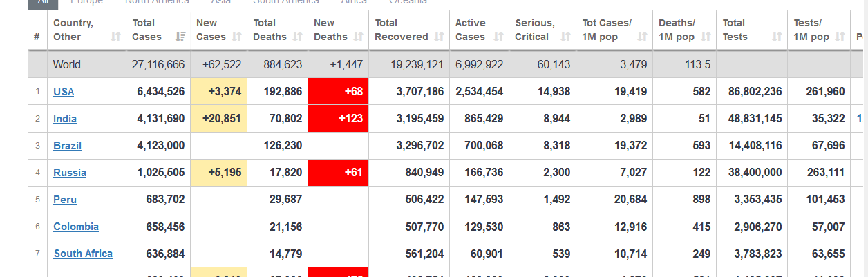Click World total cases 27,116,666
This screenshot has width=868, height=277.
click(158, 65)
